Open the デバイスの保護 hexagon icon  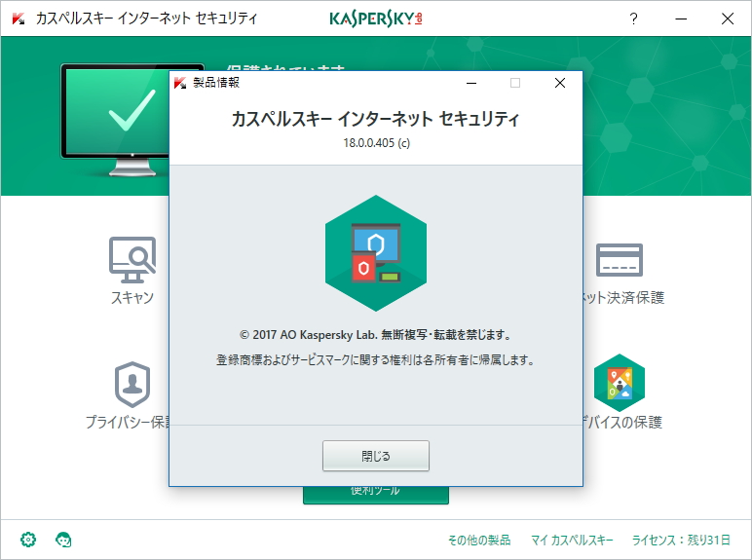coord(620,382)
